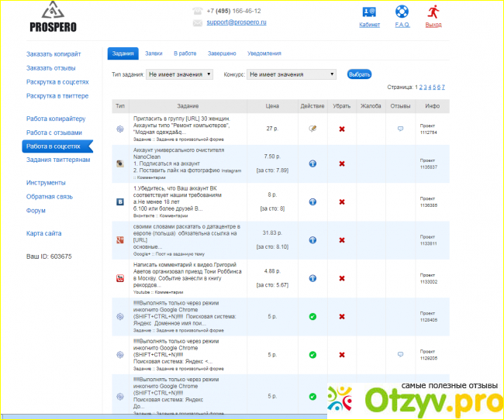Click edit action icon for first task
Viewport: 504px width, 420px height.
tap(312, 129)
